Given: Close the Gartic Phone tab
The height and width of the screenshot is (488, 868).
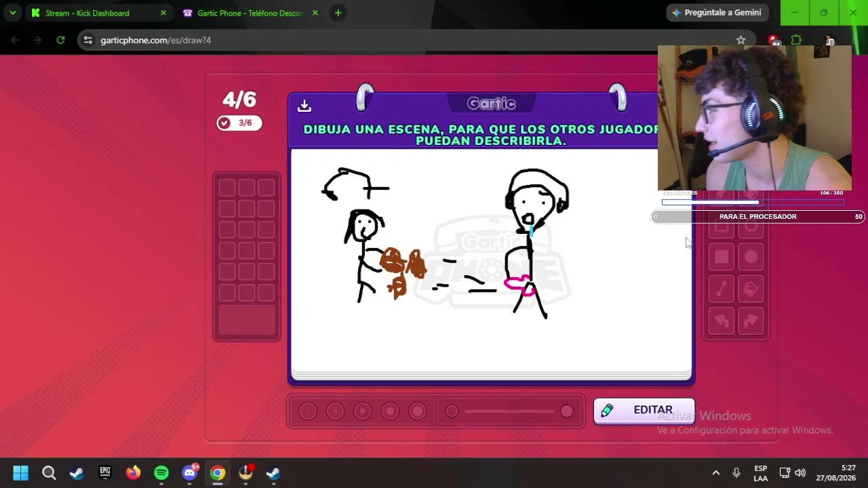Looking at the screenshot, I should pos(315,13).
